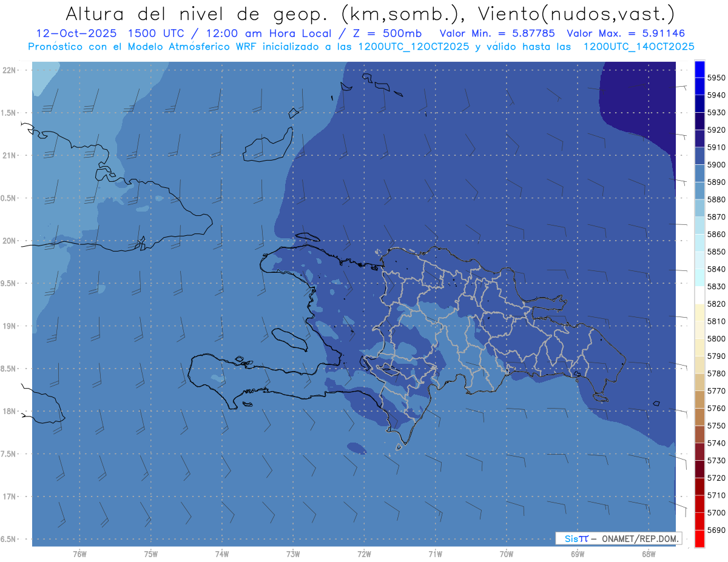Click the top blue swatch above 5950
This screenshot has width=728, height=562.
pyautogui.click(x=699, y=69)
